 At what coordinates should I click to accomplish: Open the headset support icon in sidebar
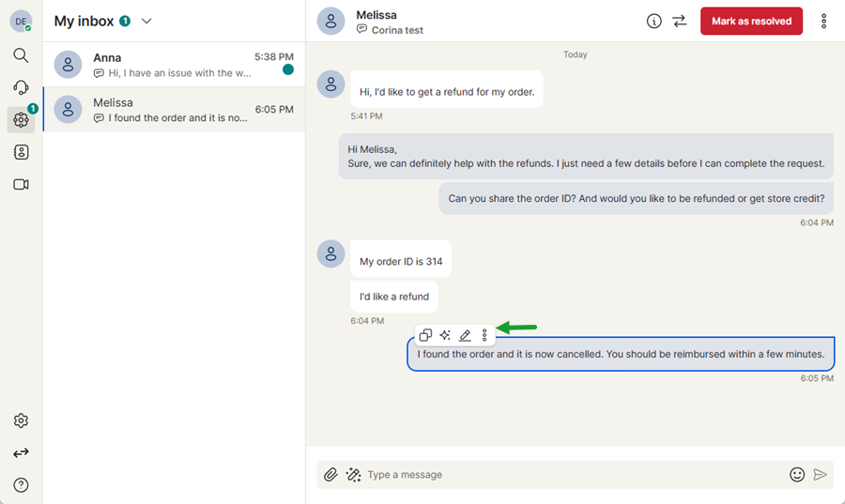click(21, 87)
